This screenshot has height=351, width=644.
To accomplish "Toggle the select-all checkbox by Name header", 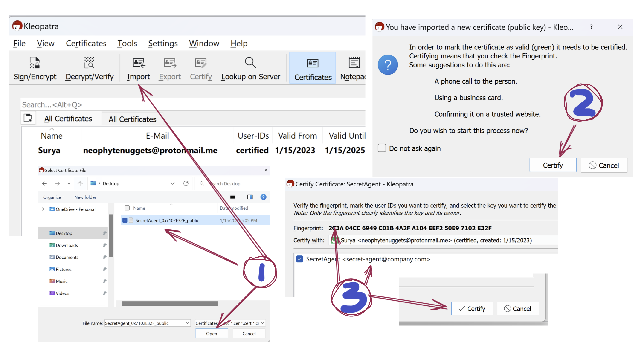I will [x=127, y=208].
